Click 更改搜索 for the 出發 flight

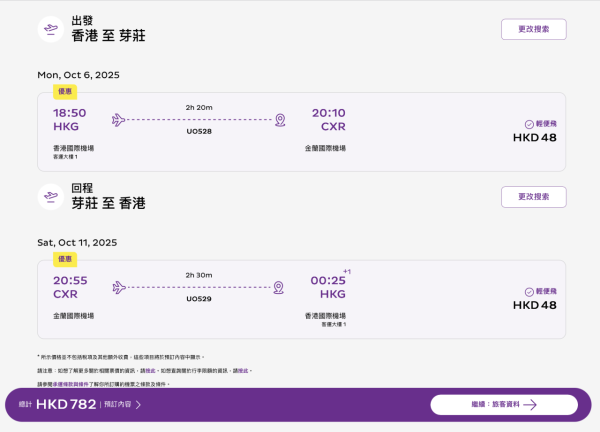pos(533,29)
